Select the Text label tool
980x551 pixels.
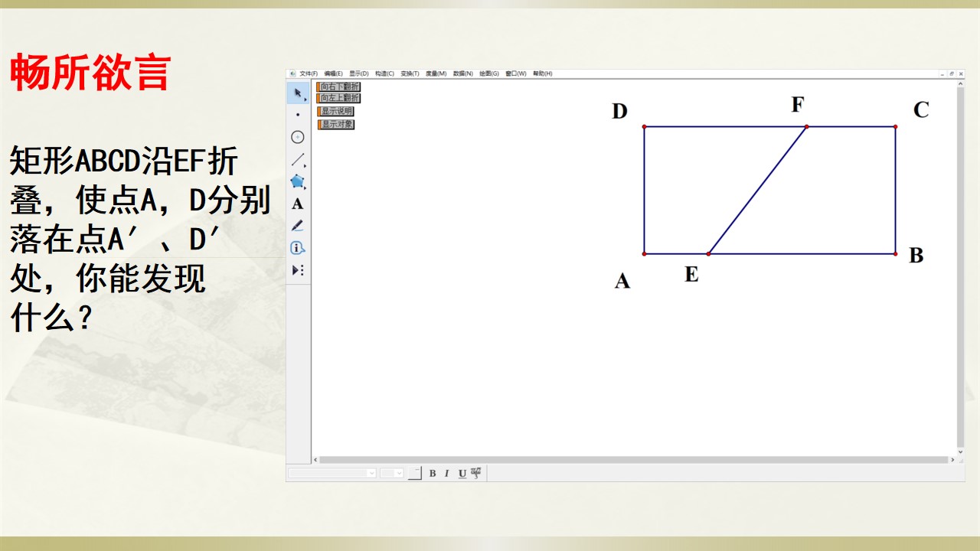pyautogui.click(x=298, y=204)
